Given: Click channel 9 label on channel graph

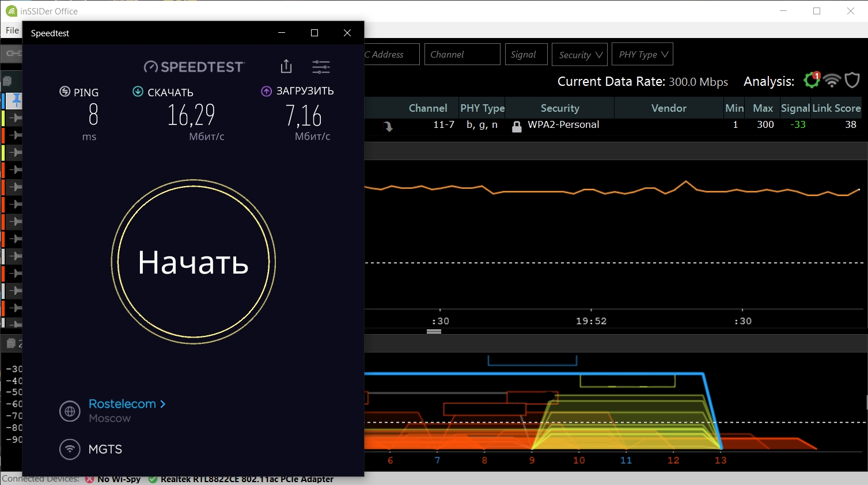Looking at the screenshot, I should click(x=532, y=460).
